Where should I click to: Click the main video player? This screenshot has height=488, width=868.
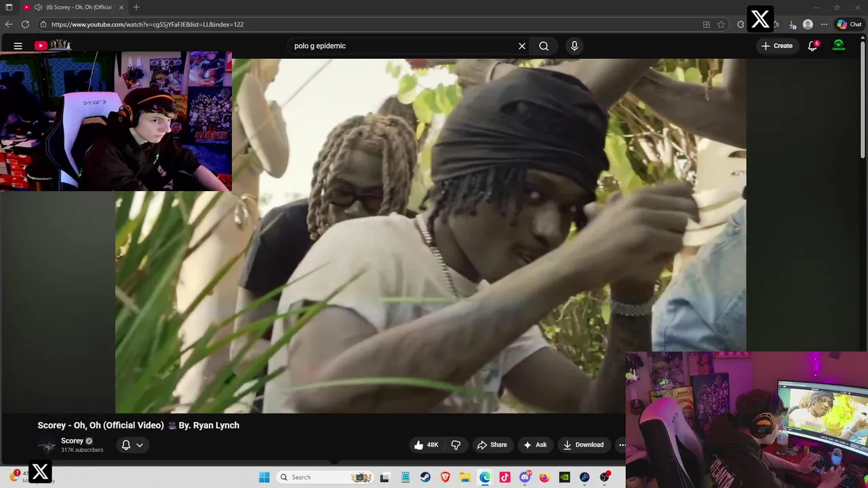(431, 236)
